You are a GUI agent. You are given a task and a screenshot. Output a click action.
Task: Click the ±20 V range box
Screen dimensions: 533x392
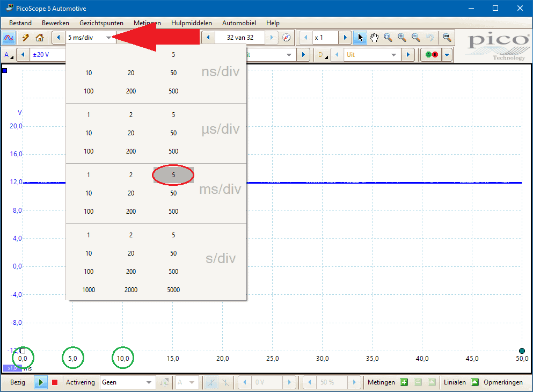tap(48, 55)
